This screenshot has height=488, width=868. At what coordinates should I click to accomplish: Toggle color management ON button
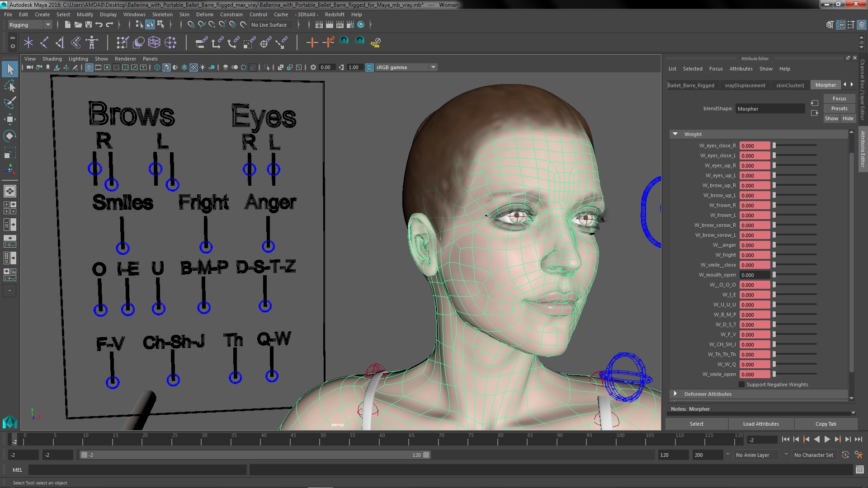(x=369, y=67)
